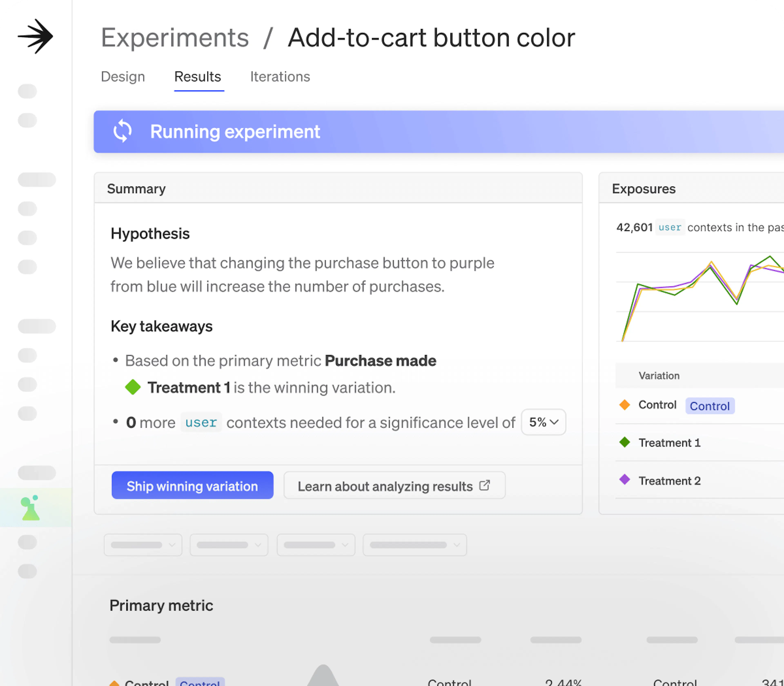Viewport: 784px width, 686px height.
Task: Open the green flask Experiments sidebar icon
Action: click(31, 508)
